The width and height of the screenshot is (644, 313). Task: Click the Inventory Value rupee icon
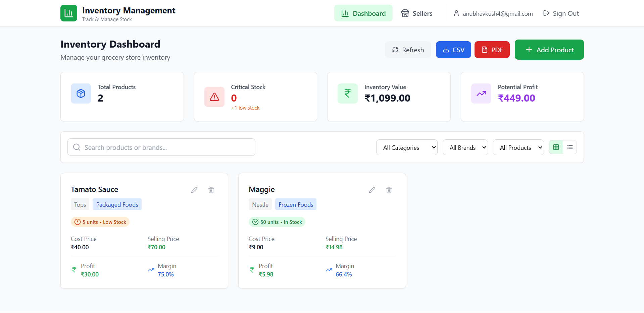point(348,93)
